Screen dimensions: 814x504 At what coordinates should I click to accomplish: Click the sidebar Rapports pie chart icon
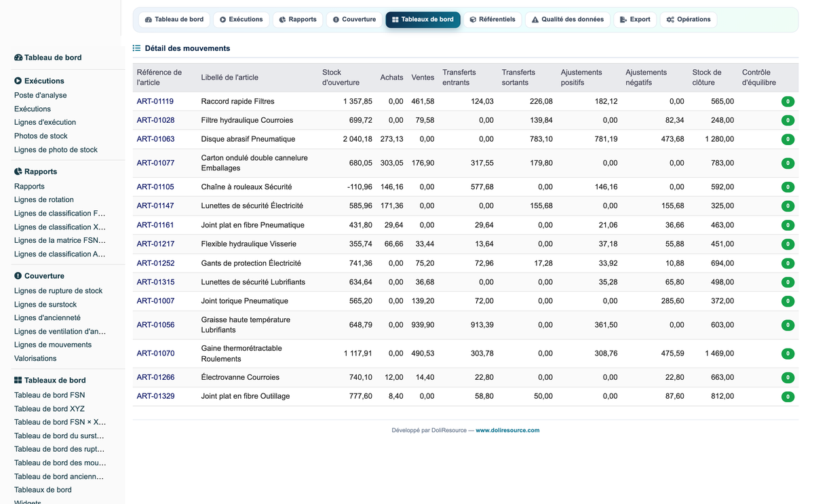point(18,172)
